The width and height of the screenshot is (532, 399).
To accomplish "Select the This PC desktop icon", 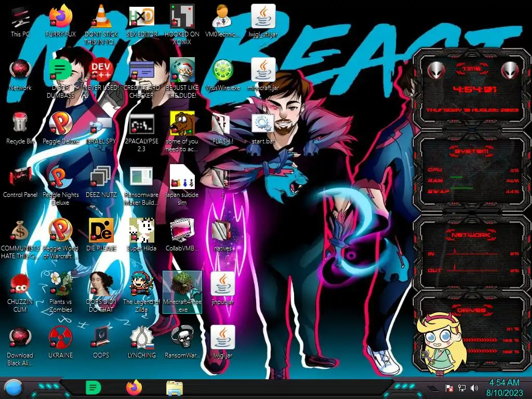I will 20,22.
